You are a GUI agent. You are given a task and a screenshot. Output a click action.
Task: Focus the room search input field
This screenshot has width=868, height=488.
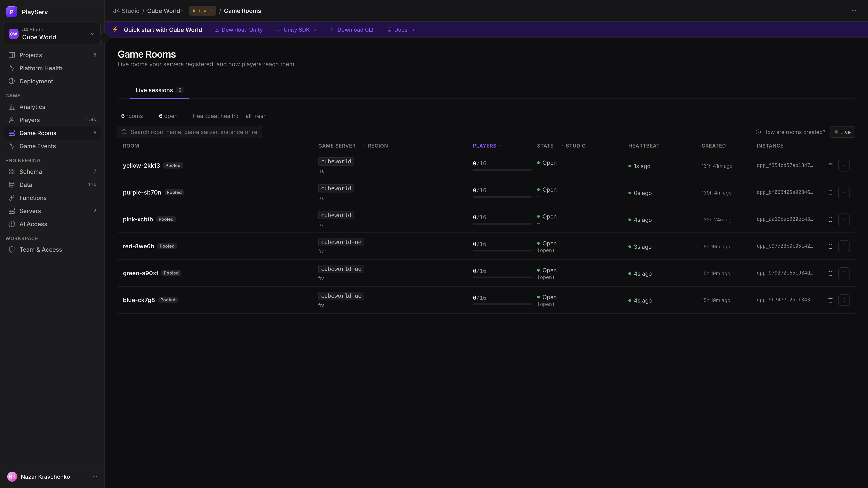tap(190, 132)
